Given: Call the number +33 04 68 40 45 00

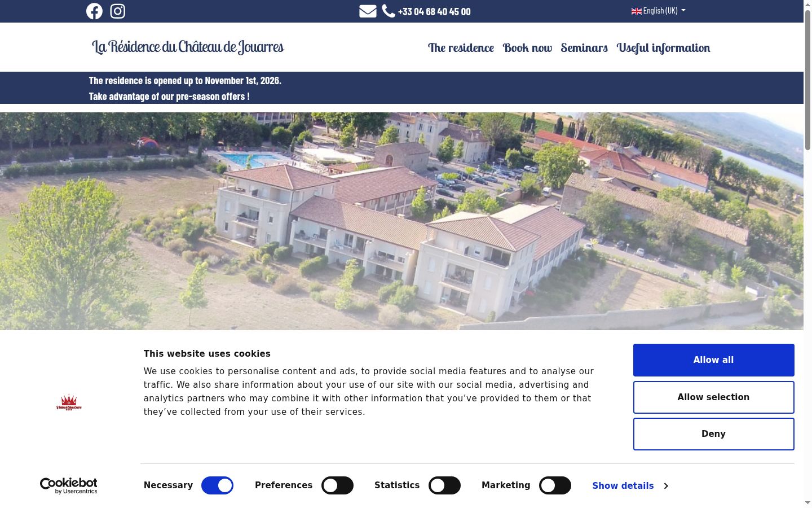Looking at the screenshot, I should [x=434, y=11].
